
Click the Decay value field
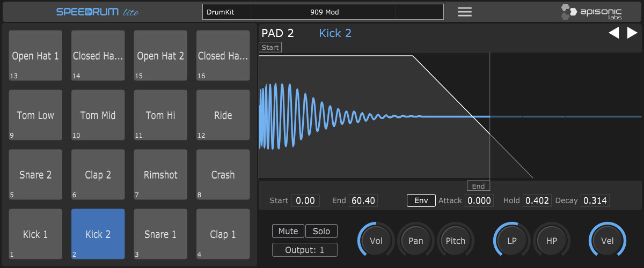[595, 200]
